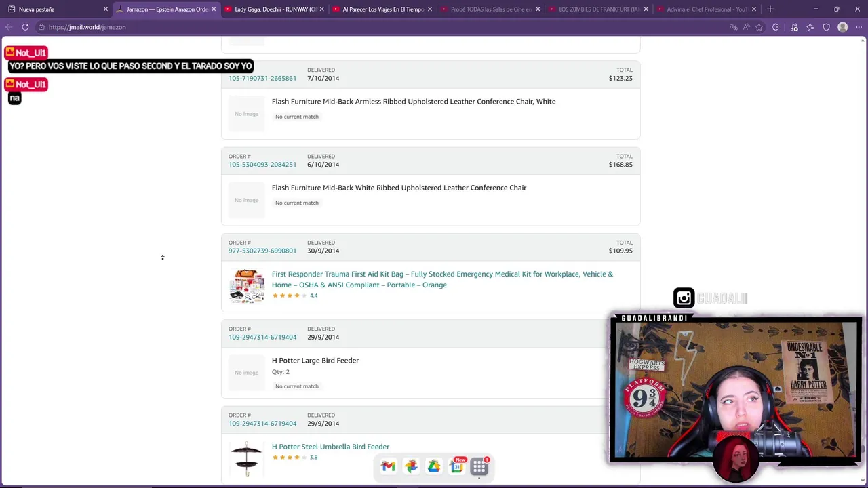Open the favorites list icon
This screenshot has width=868, height=488.
(810, 27)
